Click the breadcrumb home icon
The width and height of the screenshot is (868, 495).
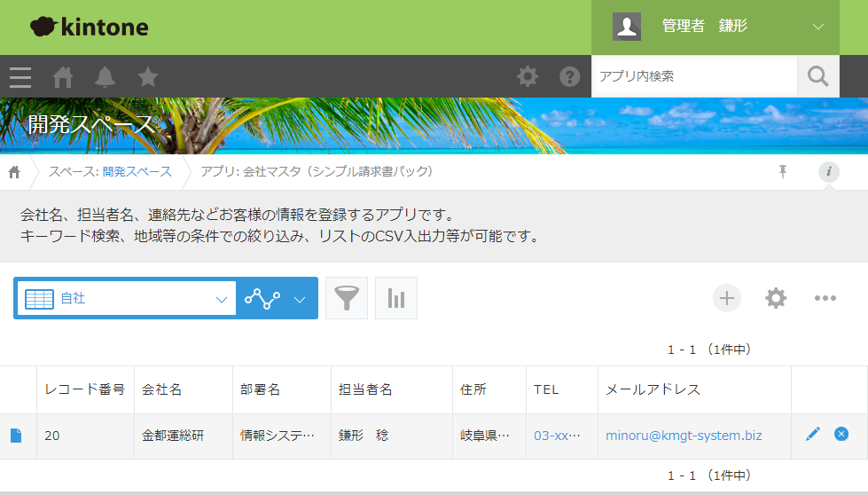pos(14,172)
